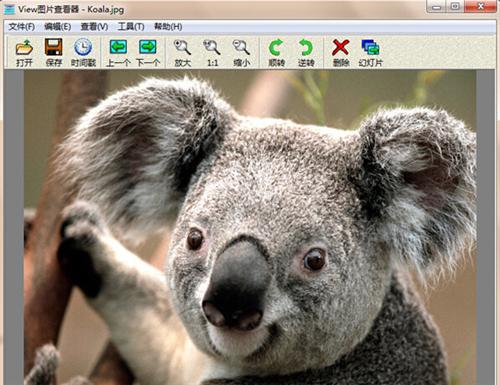The image size is (500, 385).
Task: Maximize the View图片查看器 window
Action: coord(455,6)
